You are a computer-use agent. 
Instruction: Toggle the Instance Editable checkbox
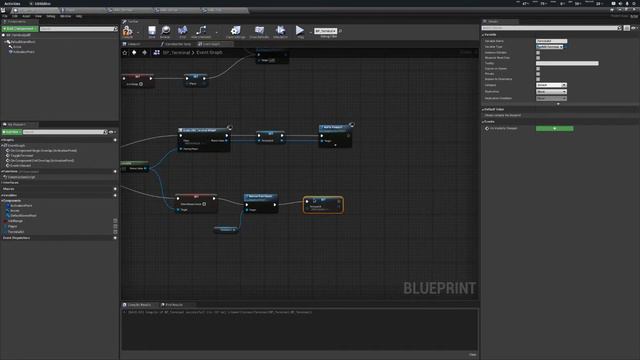(x=538, y=53)
